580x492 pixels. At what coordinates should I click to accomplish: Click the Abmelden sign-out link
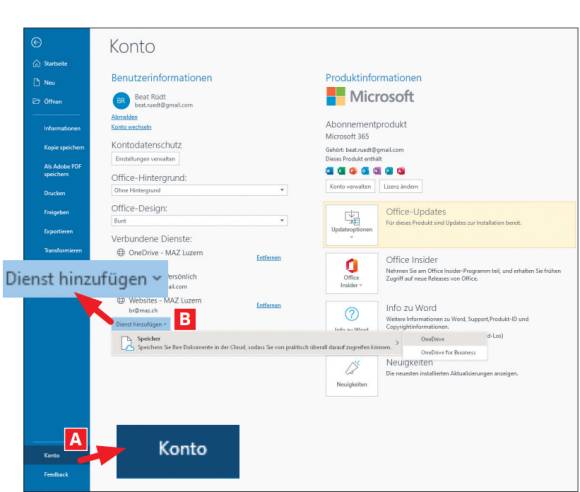(124, 117)
